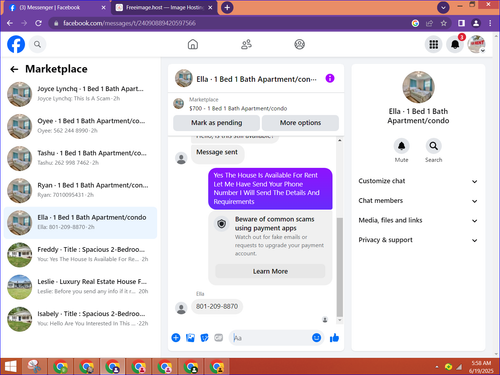Viewport: 500px width, 375px height.
Task: Click Ella conversation title in chat header
Action: 256,79
